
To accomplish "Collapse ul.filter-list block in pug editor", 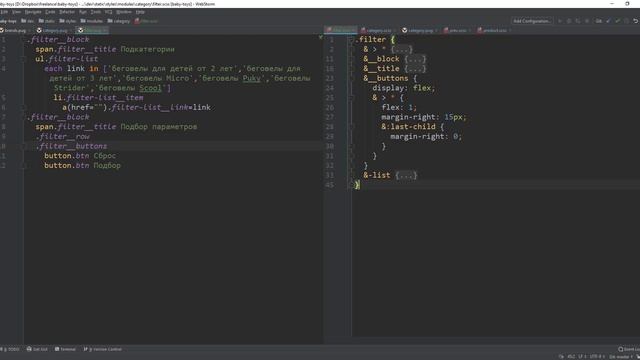I will (x=24, y=59).
